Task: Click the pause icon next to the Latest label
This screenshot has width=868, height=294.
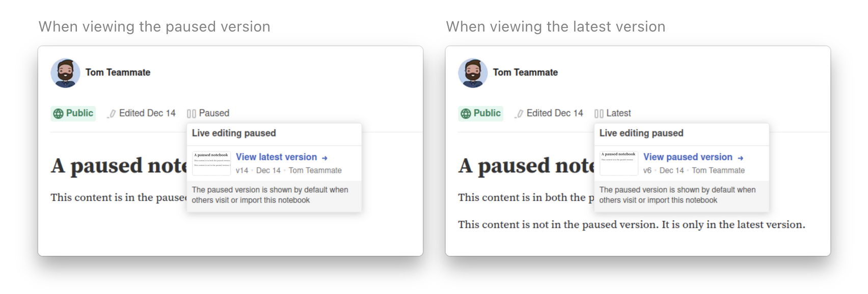Action: coord(600,113)
